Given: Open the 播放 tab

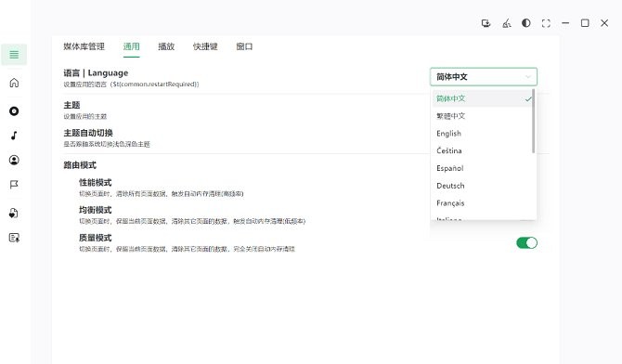Looking at the screenshot, I should pyautogui.click(x=166, y=46).
